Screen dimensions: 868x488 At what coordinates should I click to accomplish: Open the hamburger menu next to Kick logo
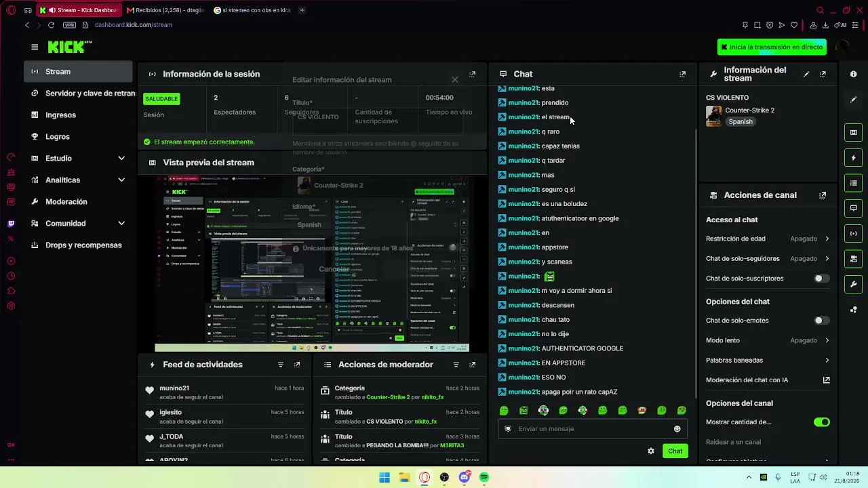(35, 47)
